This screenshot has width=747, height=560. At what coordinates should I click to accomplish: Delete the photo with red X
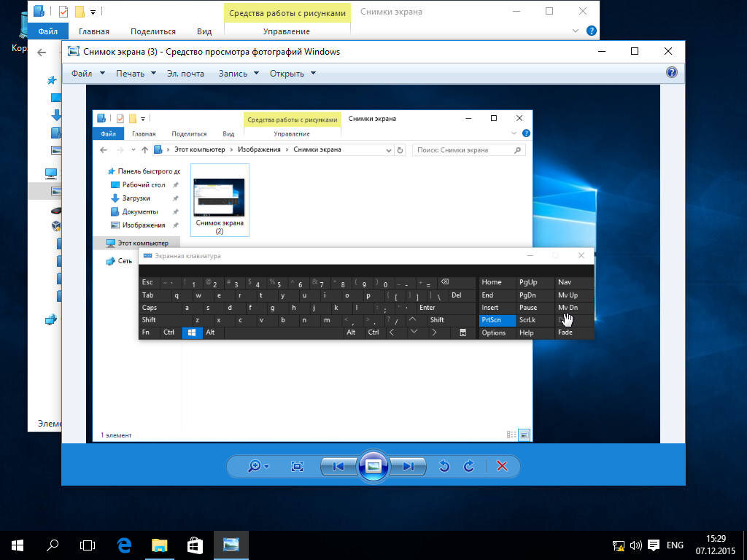pos(502,466)
